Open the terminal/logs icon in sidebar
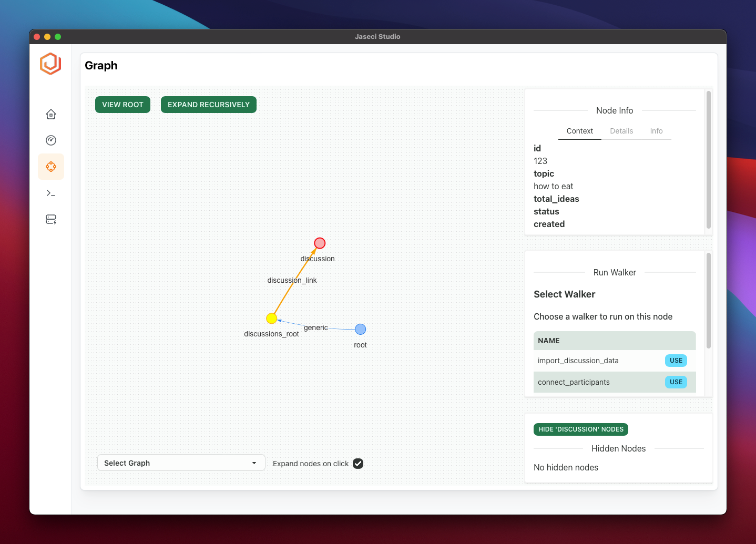 pos(50,193)
